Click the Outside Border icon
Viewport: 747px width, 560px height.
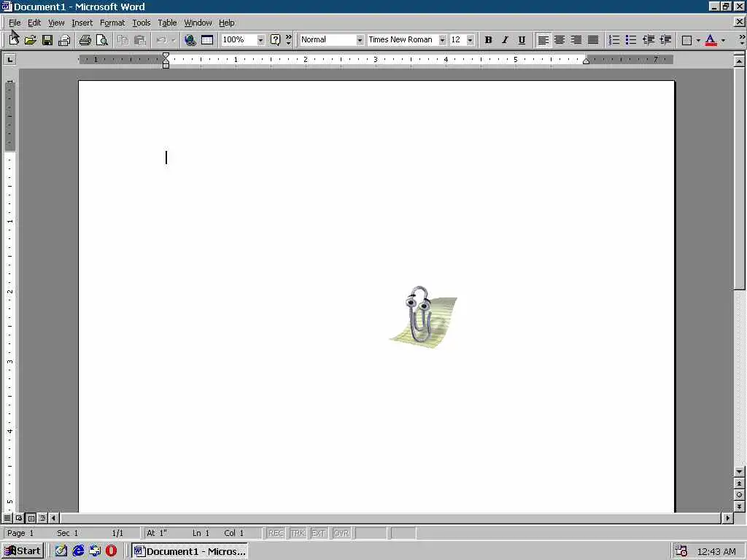[687, 40]
